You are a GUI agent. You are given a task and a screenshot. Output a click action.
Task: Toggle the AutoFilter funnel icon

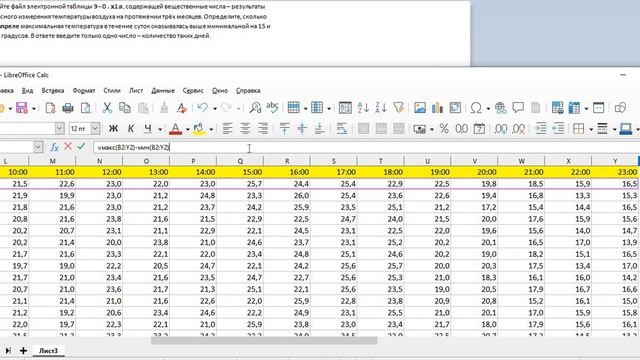[398, 108]
